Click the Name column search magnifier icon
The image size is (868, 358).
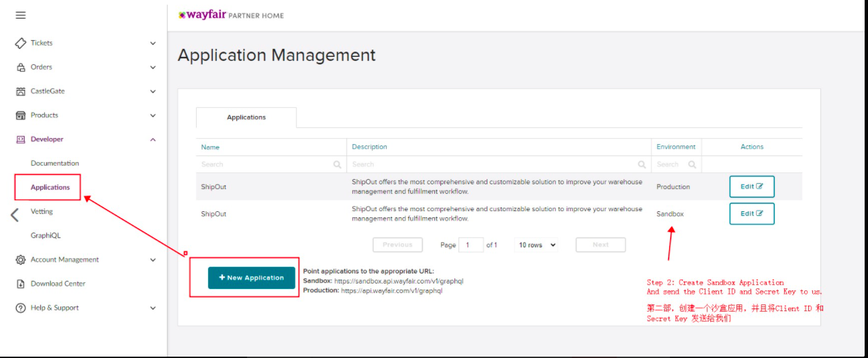coord(337,164)
